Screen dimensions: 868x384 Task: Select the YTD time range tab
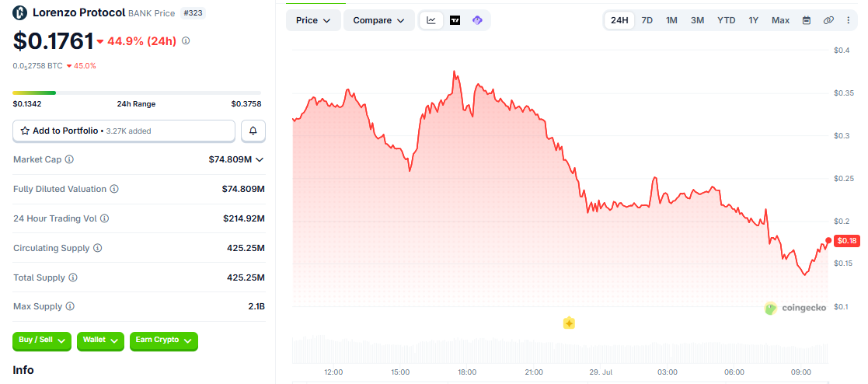(x=727, y=20)
